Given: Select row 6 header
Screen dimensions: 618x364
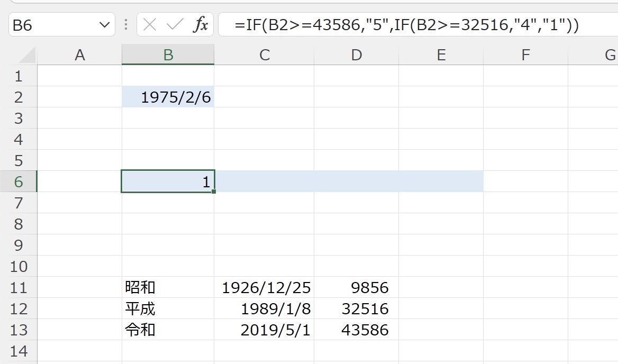Looking at the screenshot, I should [19, 181].
